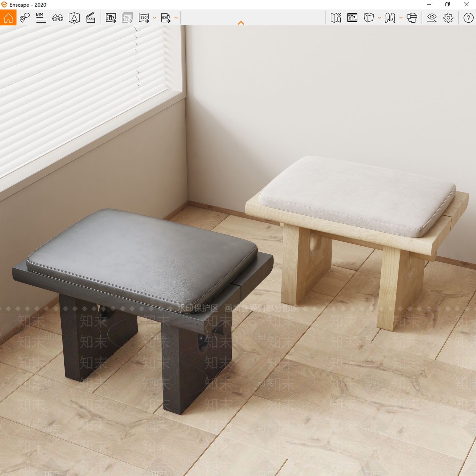Viewport: 476px width, 476px height.
Task: Click the Screenshot export icon
Action: click(111, 18)
